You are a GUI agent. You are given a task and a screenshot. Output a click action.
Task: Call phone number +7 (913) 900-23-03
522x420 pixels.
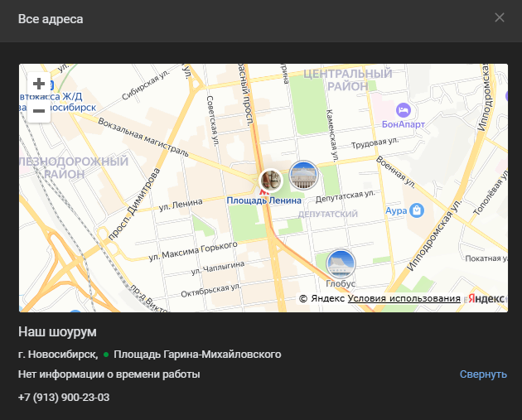(x=64, y=398)
